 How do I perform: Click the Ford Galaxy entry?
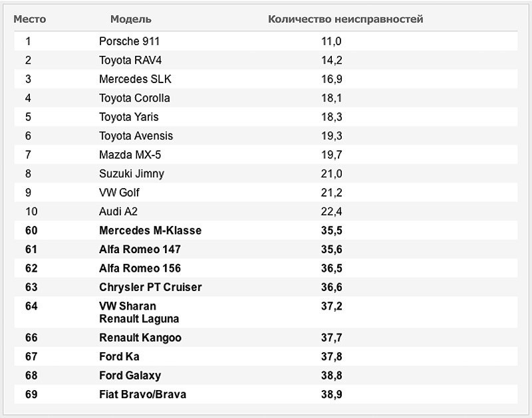coord(130,375)
